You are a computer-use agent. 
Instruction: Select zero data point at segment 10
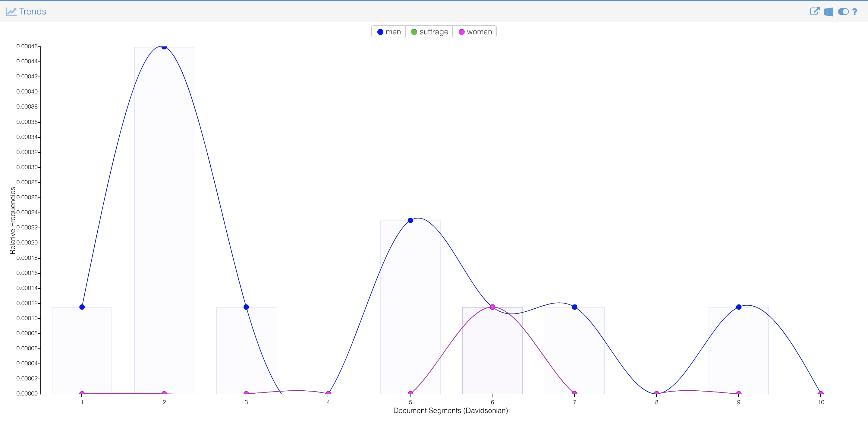(821, 393)
